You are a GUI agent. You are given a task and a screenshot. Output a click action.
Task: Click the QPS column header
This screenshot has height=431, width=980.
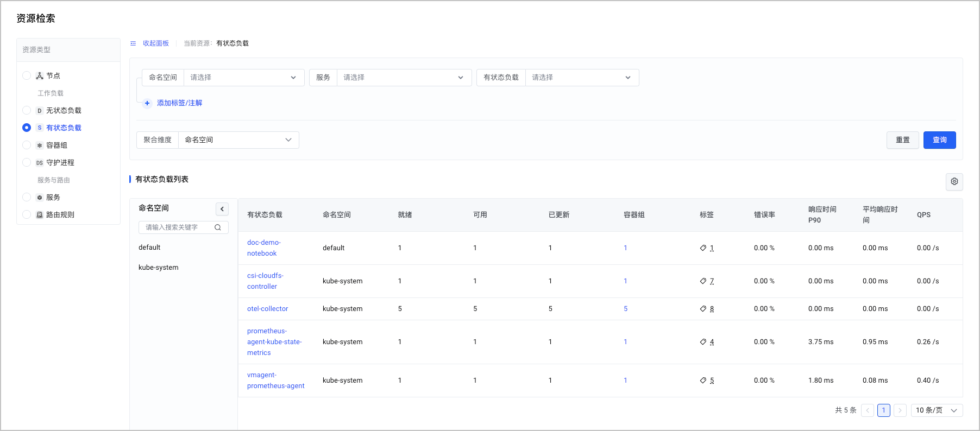[924, 215]
